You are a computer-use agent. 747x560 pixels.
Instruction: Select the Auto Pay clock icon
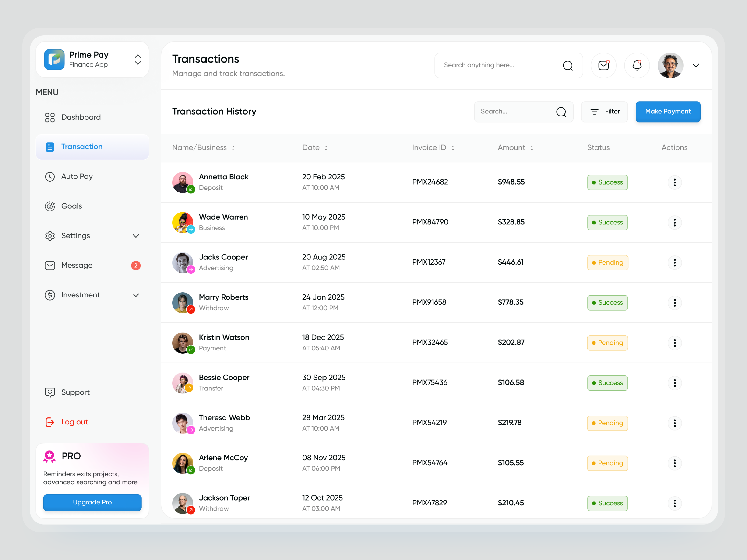(x=50, y=176)
